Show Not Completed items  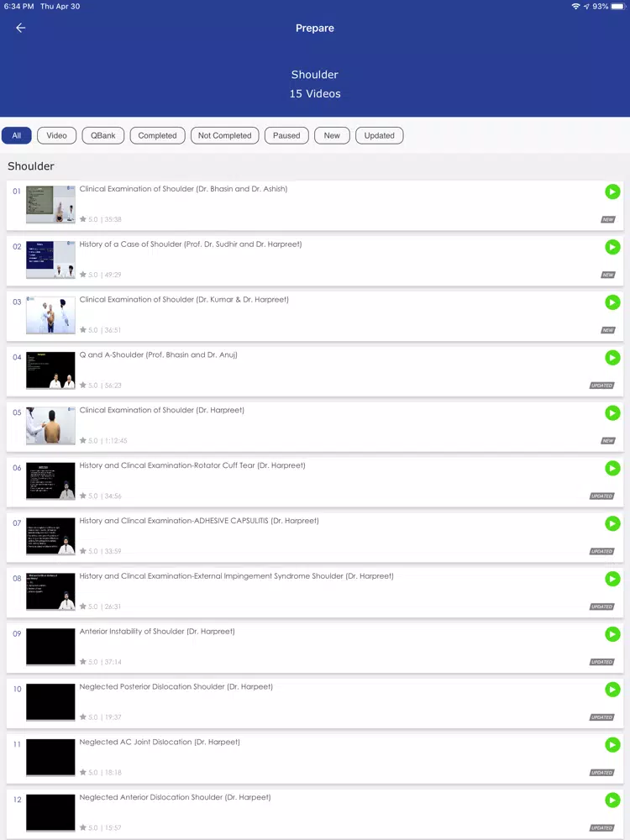[225, 135]
